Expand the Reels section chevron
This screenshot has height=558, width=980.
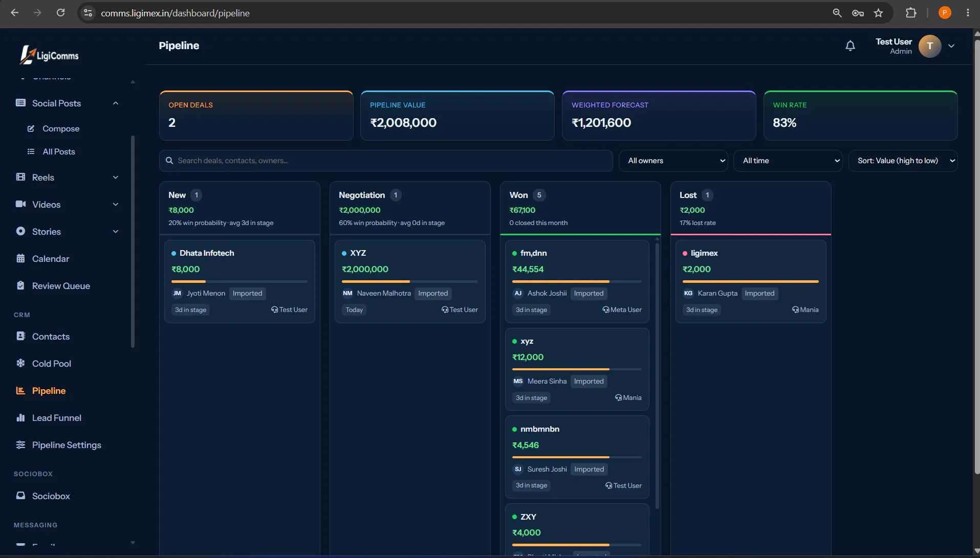[116, 177]
